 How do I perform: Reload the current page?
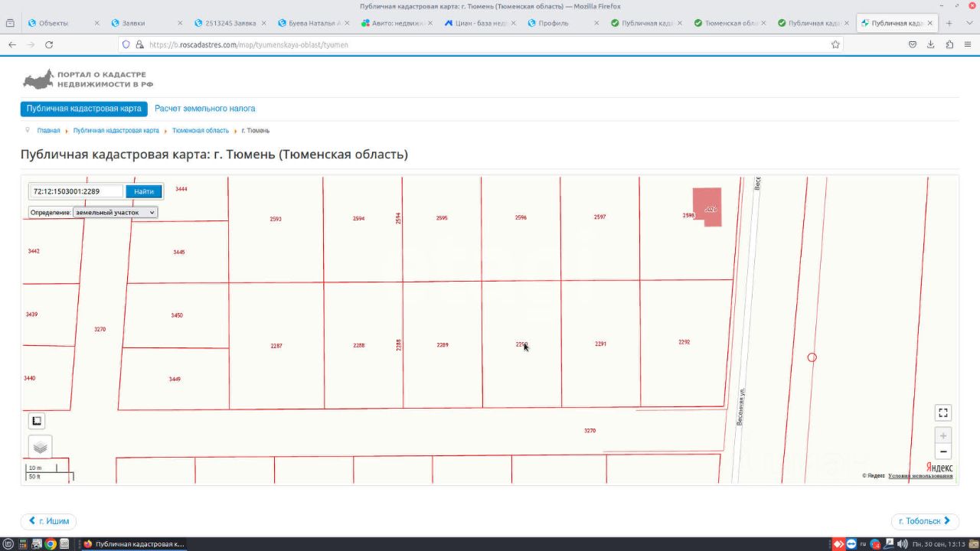[49, 44]
